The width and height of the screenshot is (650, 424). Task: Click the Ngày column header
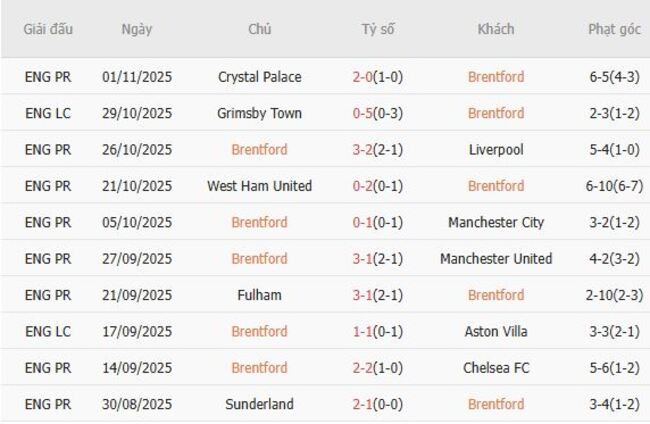click(137, 29)
